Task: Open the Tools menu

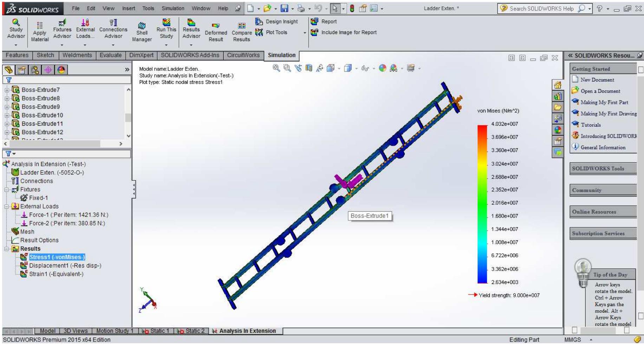Action: [x=148, y=8]
